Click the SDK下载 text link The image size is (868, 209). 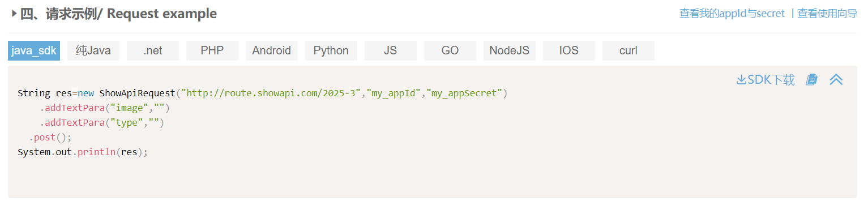tap(771, 80)
